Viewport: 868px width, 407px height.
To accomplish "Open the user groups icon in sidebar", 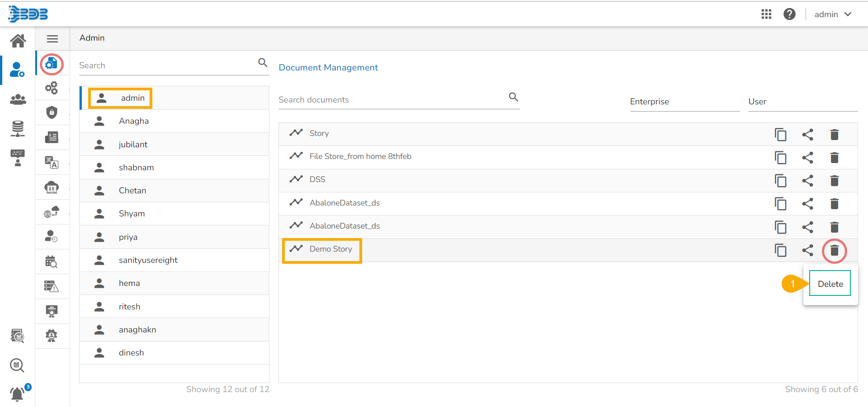I will [18, 99].
